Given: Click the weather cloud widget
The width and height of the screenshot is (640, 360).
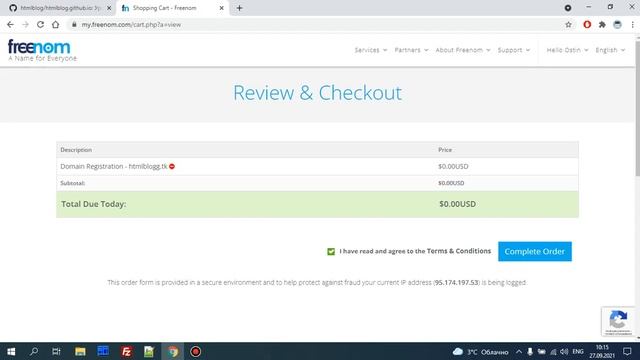Looking at the screenshot, I should pos(480,351).
